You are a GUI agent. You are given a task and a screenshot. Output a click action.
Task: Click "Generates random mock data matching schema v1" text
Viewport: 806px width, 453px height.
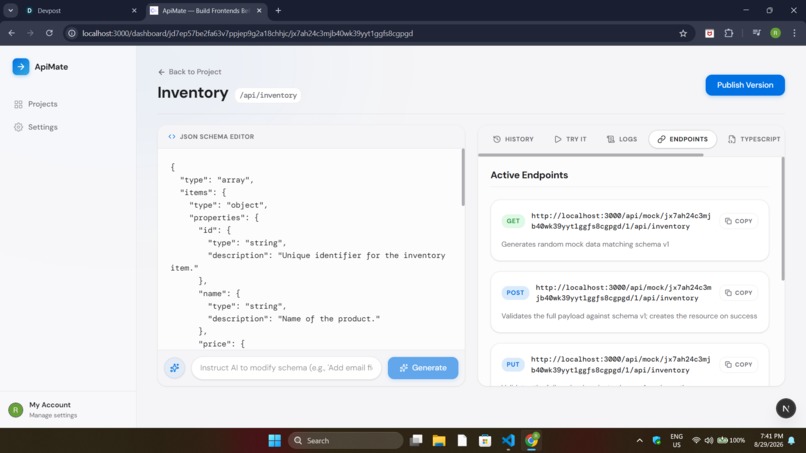585,244
